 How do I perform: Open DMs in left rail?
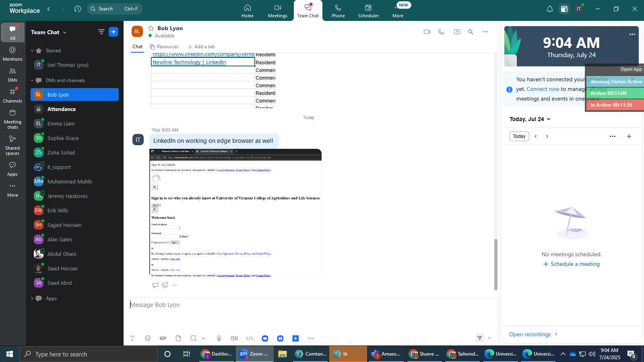(x=13, y=75)
